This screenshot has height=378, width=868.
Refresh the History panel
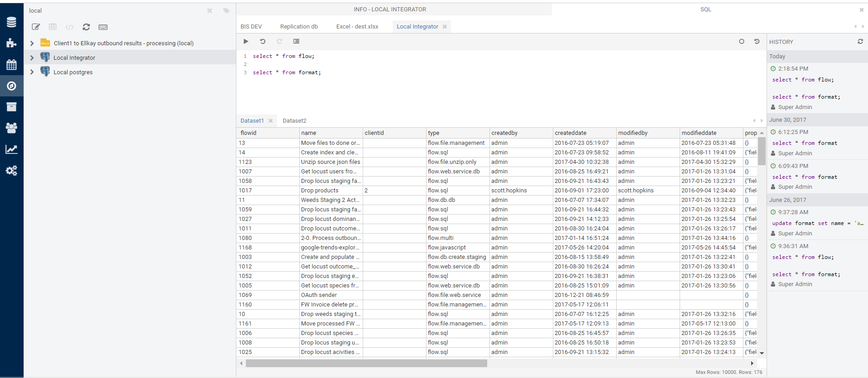point(860,42)
